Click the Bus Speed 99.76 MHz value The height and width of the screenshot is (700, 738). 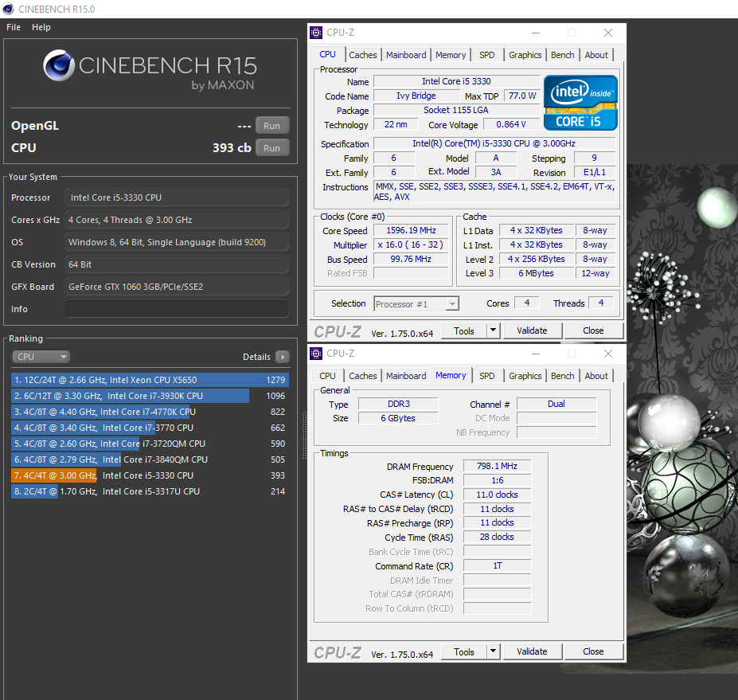[x=411, y=259]
